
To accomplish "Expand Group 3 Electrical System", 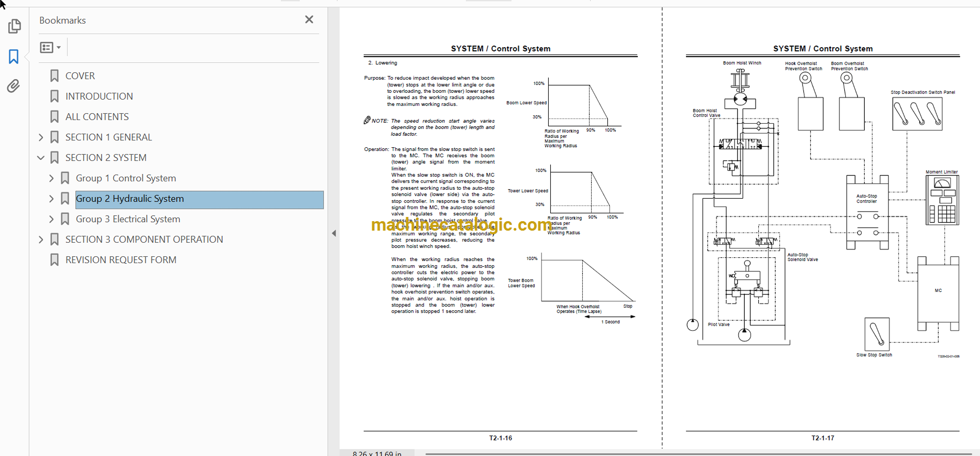I will tap(51, 219).
